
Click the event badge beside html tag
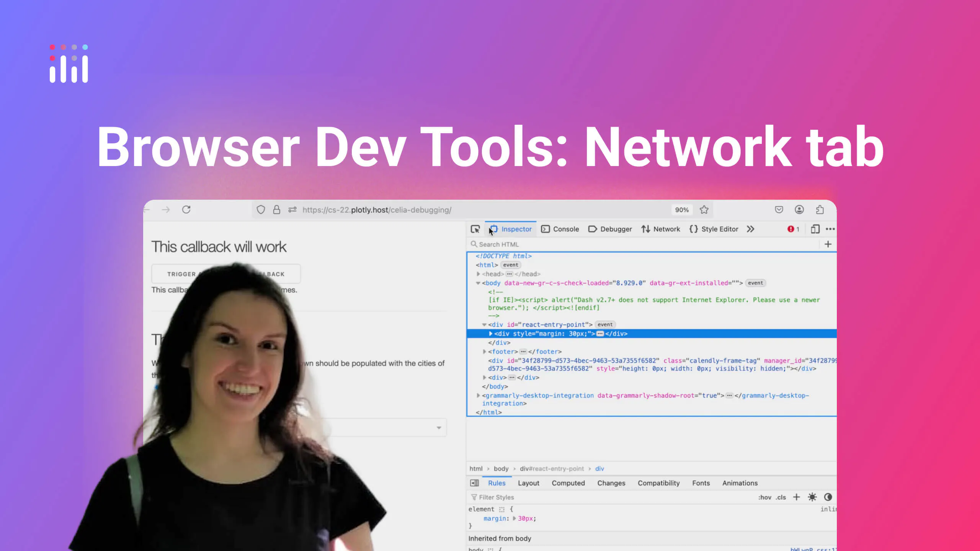[511, 265]
